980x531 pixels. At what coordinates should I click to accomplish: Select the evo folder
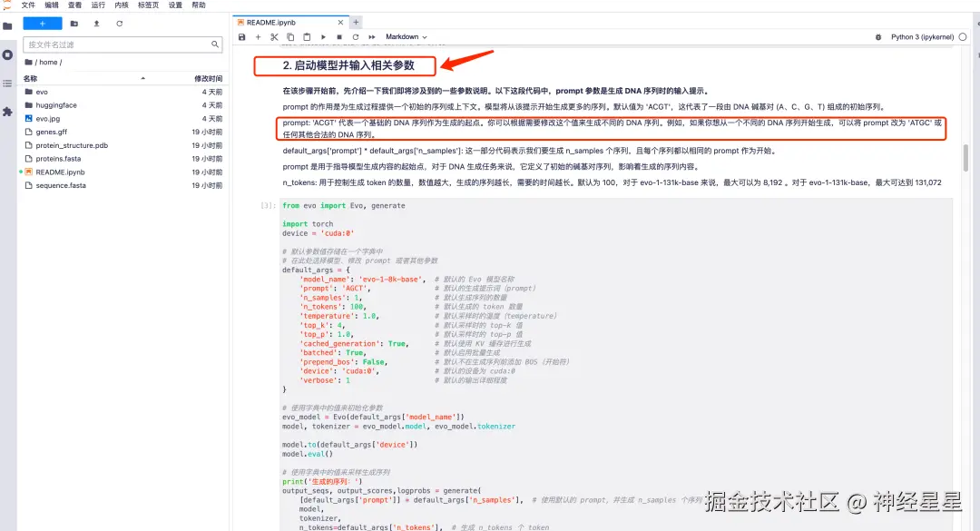[x=123, y=92]
